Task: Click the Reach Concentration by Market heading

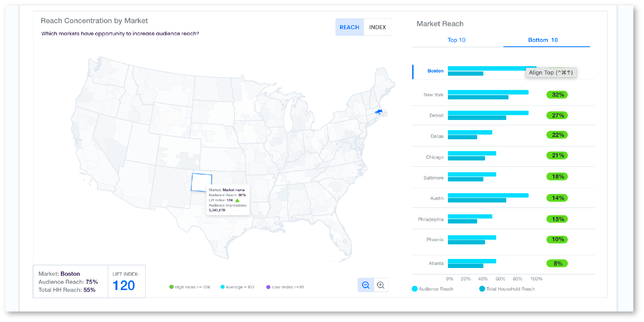Action: pyautogui.click(x=94, y=21)
